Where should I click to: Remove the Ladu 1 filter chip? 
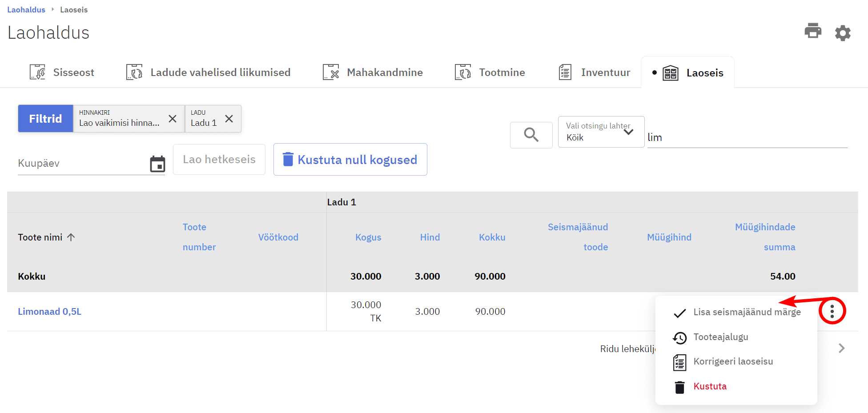click(229, 119)
